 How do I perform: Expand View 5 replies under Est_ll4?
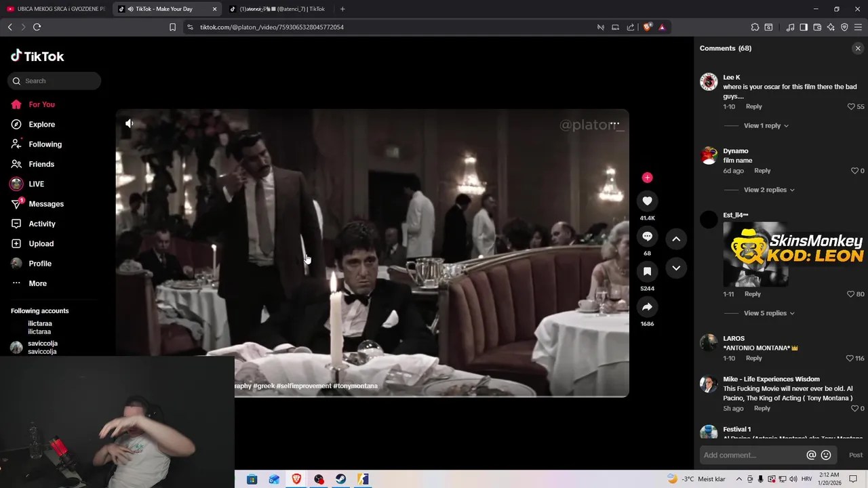click(x=769, y=313)
